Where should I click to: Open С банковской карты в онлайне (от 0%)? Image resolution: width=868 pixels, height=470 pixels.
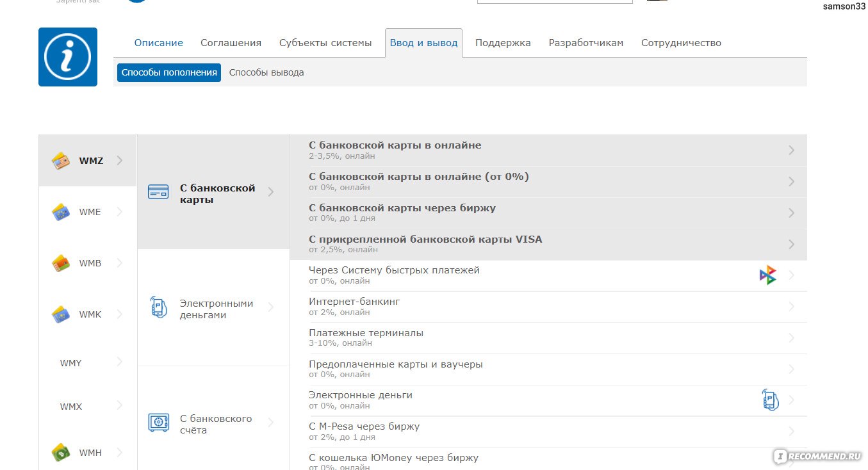click(x=548, y=181)
